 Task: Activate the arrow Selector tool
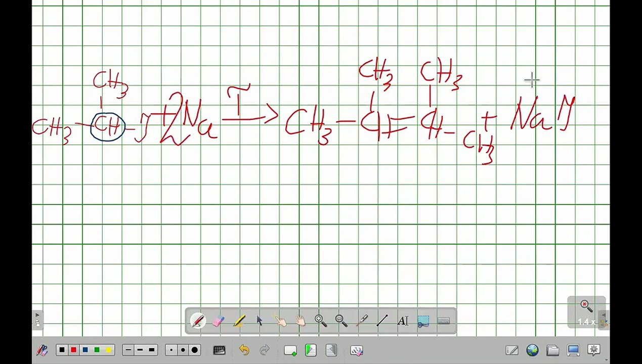[x=259, y=321]
